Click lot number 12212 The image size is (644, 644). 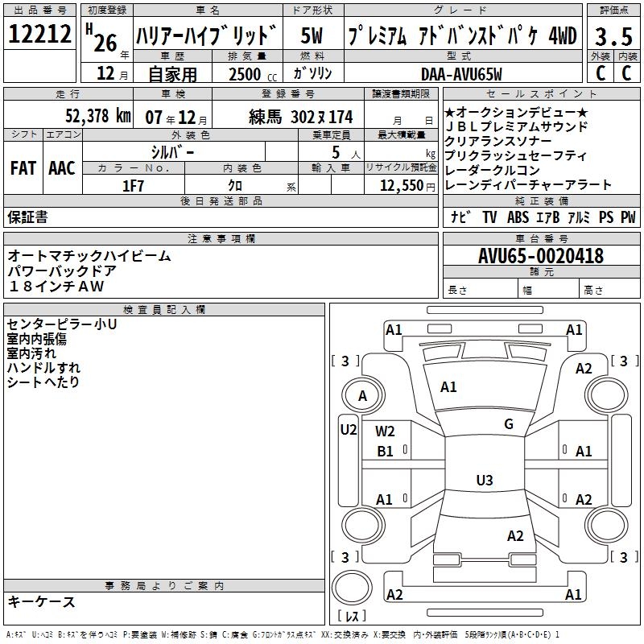pos(39,34)
